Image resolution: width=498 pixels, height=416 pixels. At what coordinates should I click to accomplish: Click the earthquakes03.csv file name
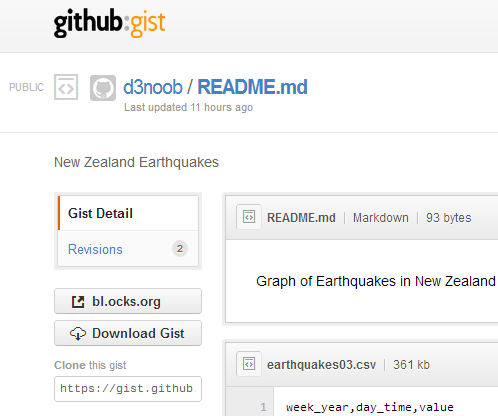click(x=321, y=365)
